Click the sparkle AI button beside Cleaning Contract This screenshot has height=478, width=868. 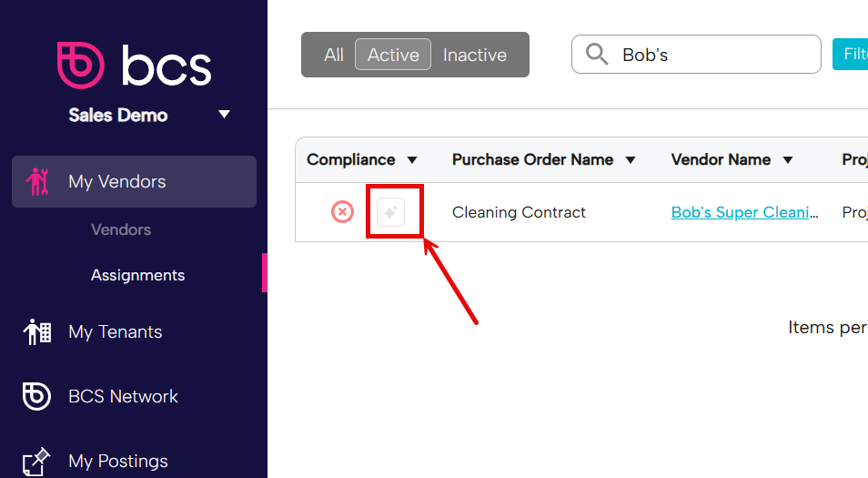391,212
